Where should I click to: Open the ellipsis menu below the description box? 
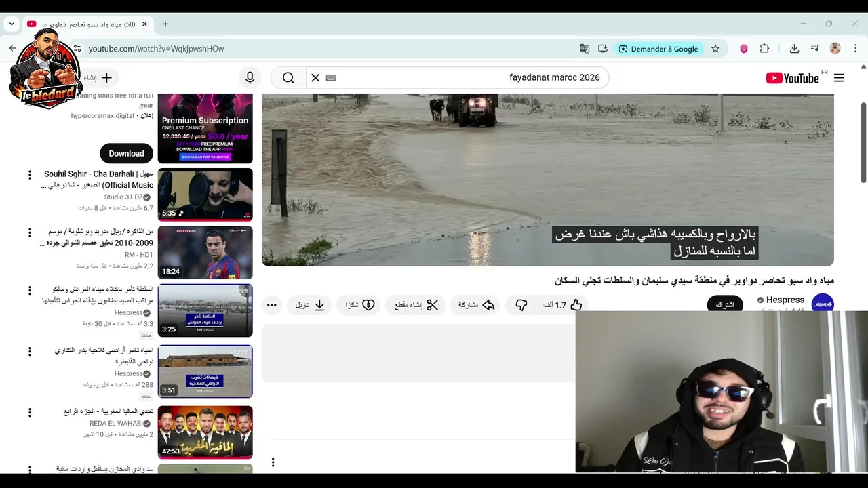[x=273, y=462]
